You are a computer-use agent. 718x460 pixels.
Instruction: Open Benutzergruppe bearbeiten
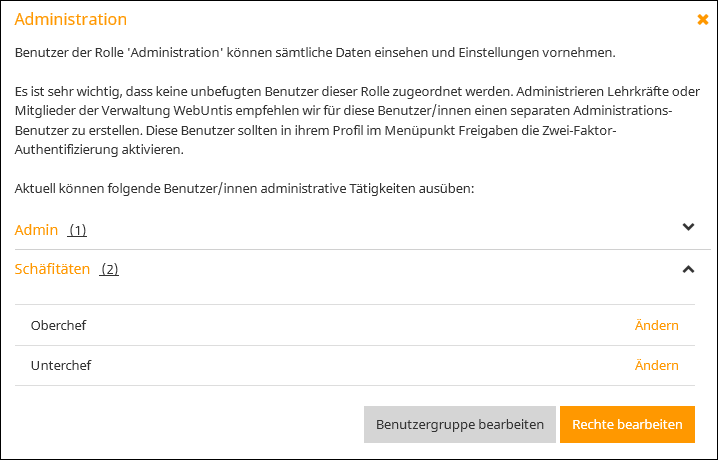(x=460, y=424)
